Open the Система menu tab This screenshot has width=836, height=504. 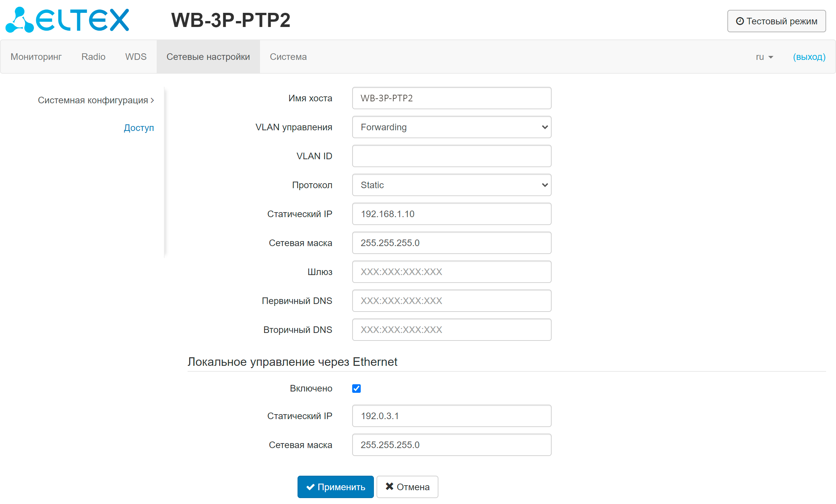pos(288,57)
